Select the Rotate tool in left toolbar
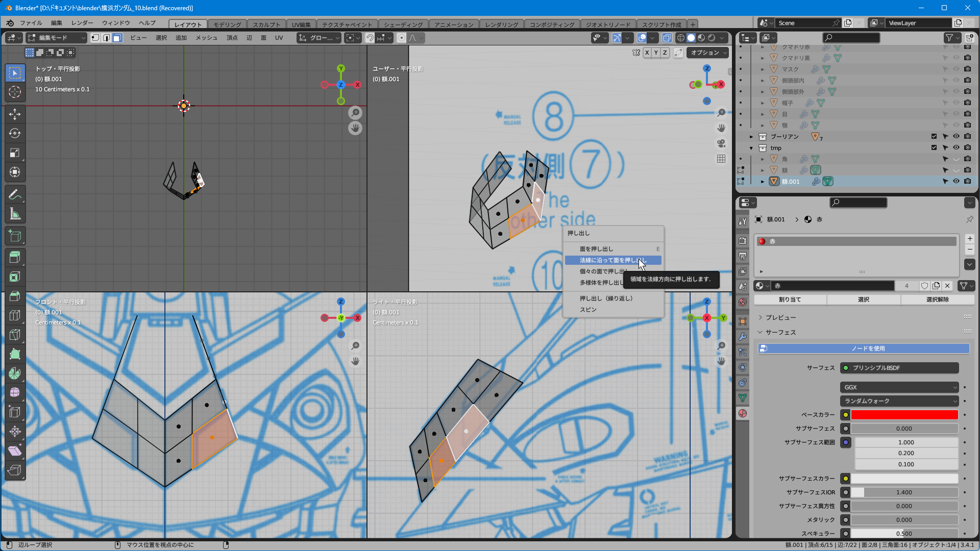Viewport: 980px width, 551px height. tap(15, 133)
